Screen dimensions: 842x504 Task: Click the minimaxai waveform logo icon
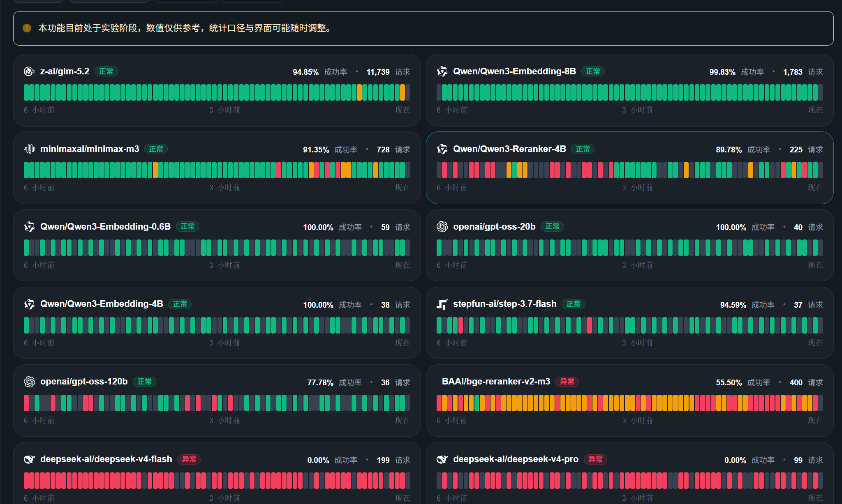[x=29, y=149]
